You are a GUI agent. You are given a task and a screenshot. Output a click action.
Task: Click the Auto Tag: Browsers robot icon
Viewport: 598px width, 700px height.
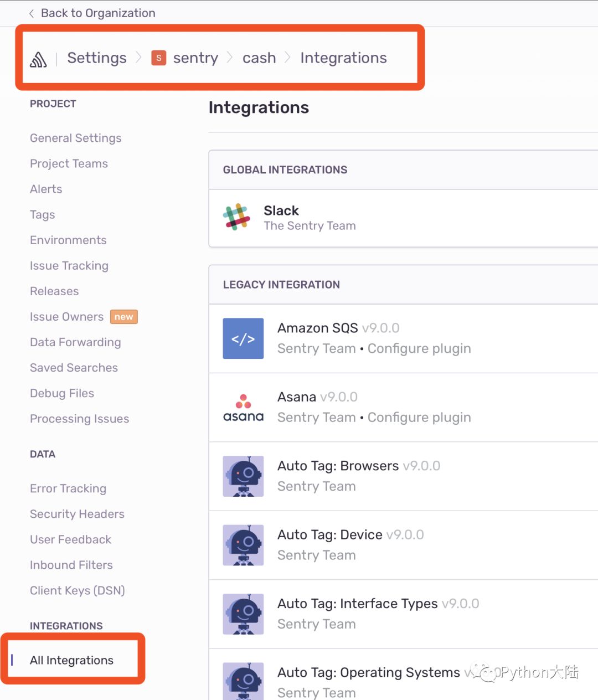point(243,476)
